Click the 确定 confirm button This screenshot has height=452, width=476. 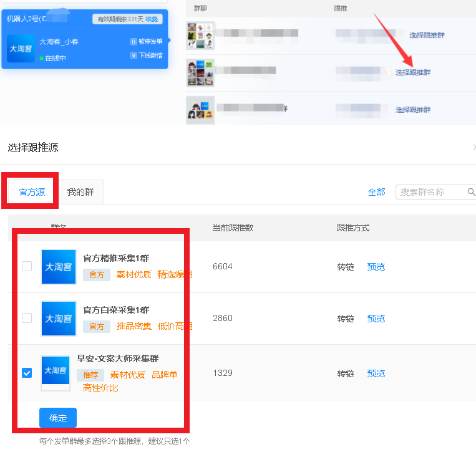(x=58, y=418)
